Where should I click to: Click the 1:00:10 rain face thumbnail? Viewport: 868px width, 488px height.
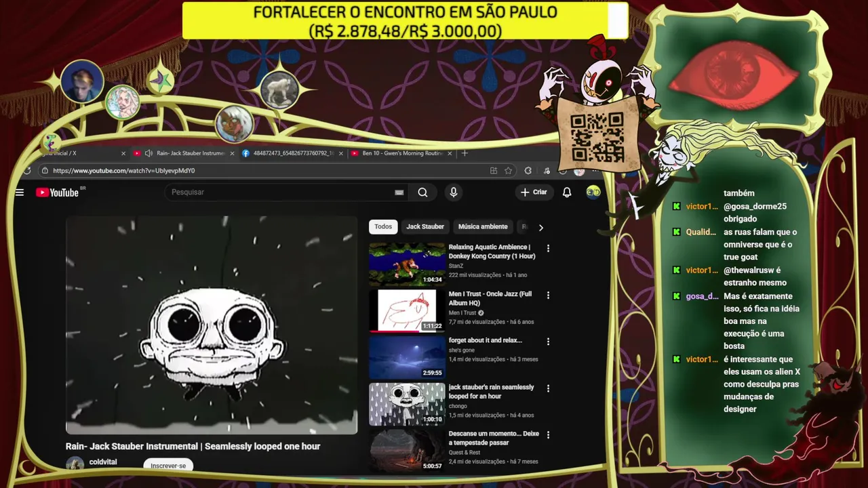(x=407, y=404)
